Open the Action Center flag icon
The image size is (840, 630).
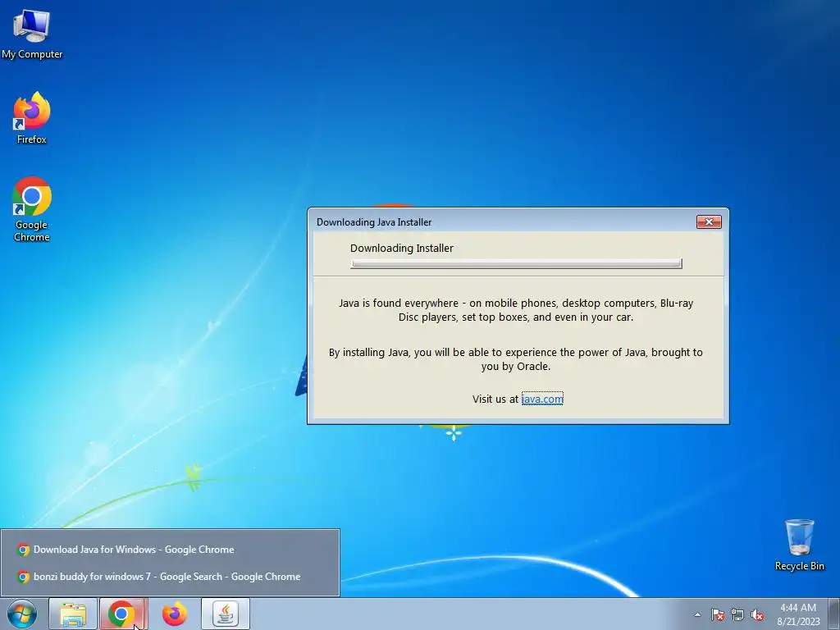click(718, 614)
